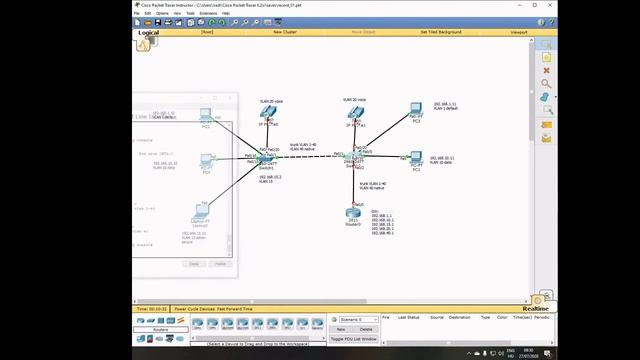Open the Extensions menu
Image resolution: width=640 pixels, height=360 pixels.
click(208, 13)
